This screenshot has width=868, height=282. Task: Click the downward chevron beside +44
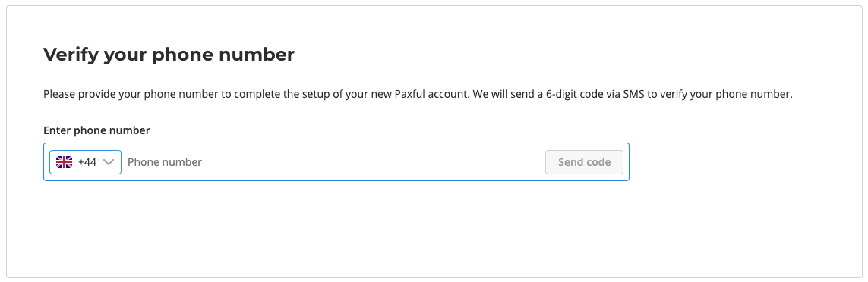tap(109, 162)
